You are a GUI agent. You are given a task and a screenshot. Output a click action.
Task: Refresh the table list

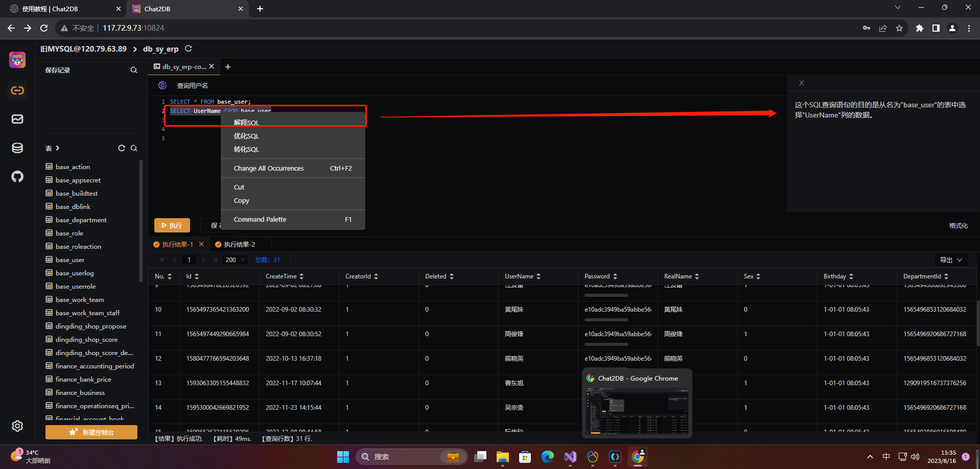(x=122, y=148)
